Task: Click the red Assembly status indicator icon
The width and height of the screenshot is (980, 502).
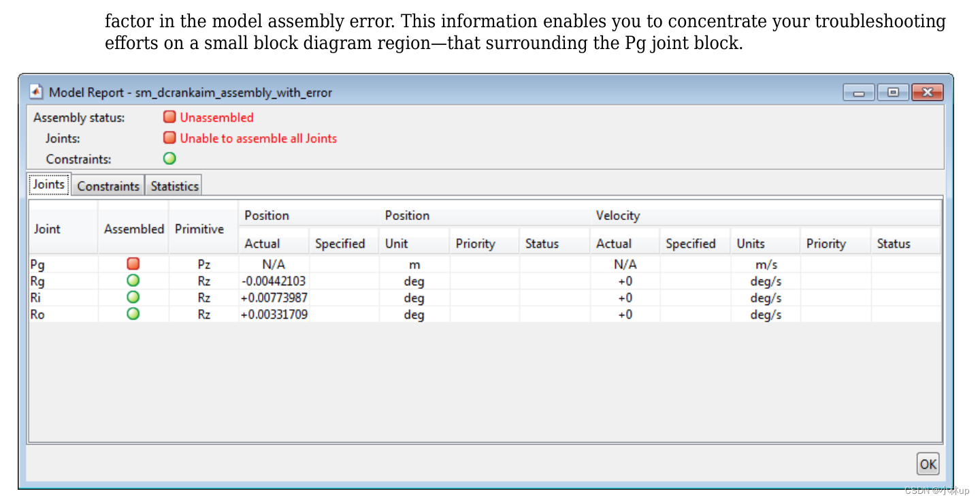Action: click(x=169, y=116)
